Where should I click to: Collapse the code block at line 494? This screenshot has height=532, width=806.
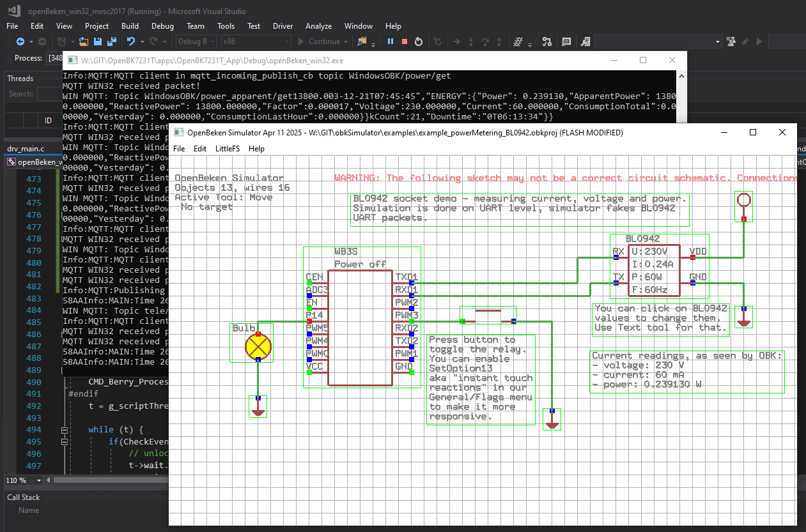coord(65,430)
